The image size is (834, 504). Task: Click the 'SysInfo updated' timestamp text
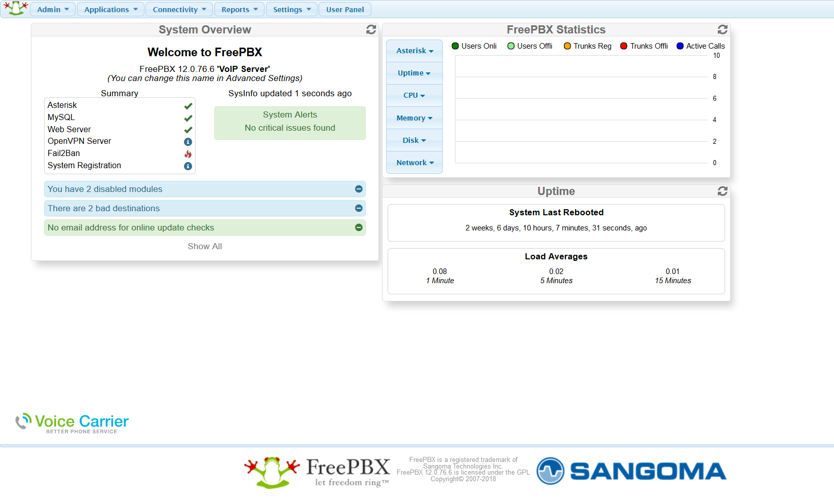click(x=290, y=93)
